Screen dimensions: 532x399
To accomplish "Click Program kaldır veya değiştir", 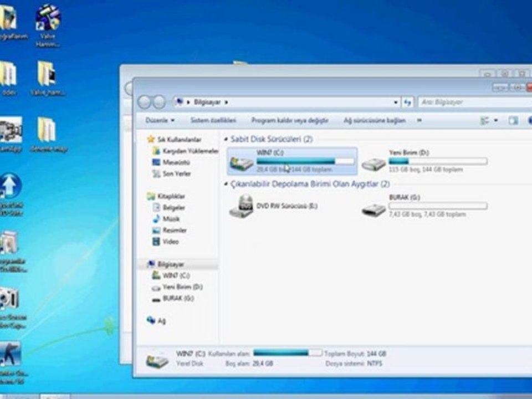I will pos(290,120).
